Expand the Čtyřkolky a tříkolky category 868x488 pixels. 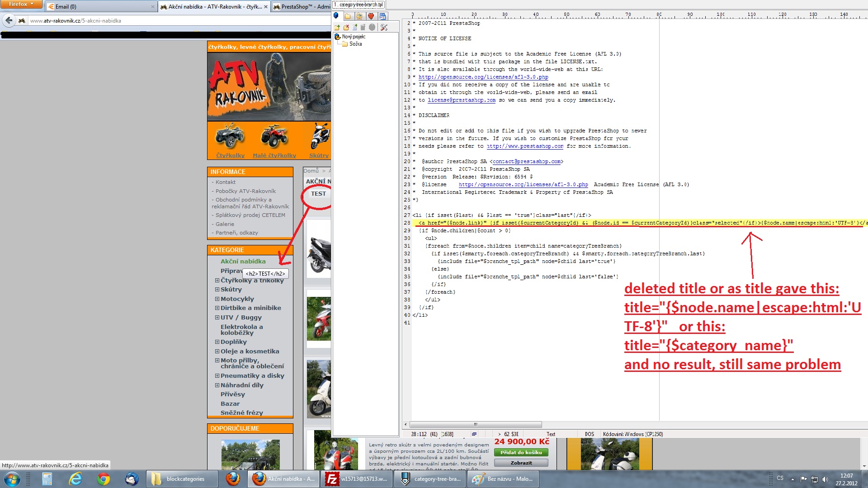[217, 281]
